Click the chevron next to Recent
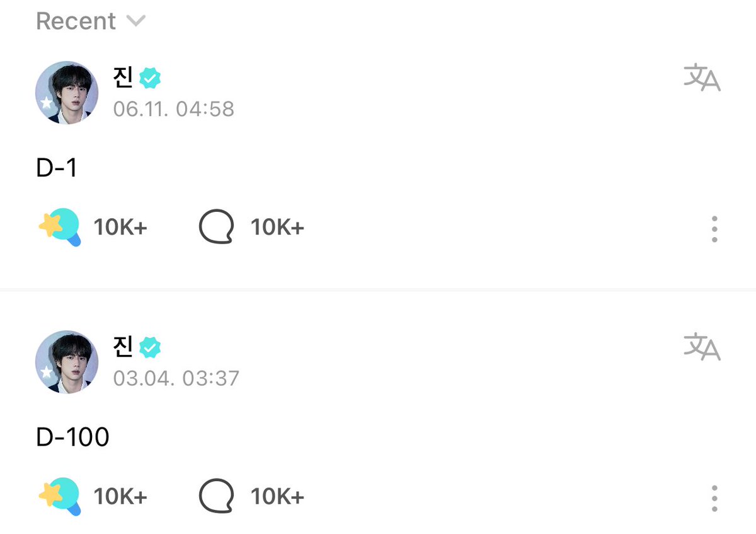This screenshot has width=756, height=534. (135, 21)
